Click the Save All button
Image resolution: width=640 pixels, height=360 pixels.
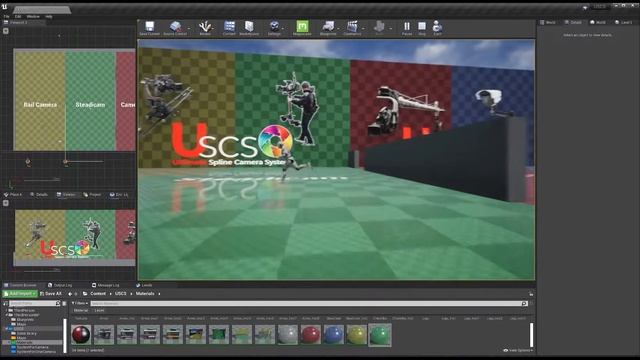(51, 293)
